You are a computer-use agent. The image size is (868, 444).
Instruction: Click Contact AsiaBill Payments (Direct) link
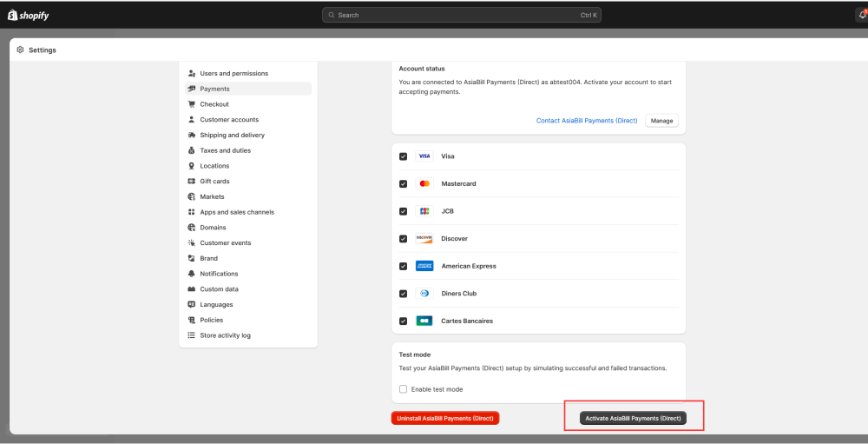pyautogui.click(x=587, y=121)
